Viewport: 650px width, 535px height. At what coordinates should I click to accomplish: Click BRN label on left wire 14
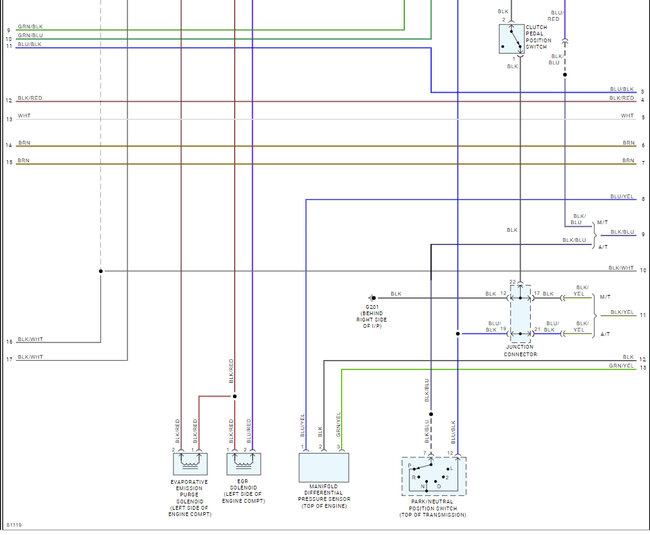pos(24,143)
